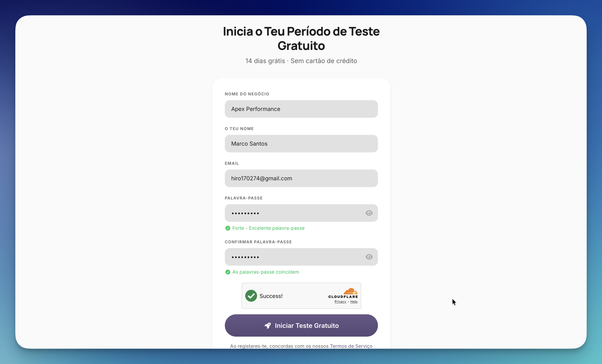Click into the O Teu Nome field
The height and width of the screenshot is (364, 602).
click(301, 144)
